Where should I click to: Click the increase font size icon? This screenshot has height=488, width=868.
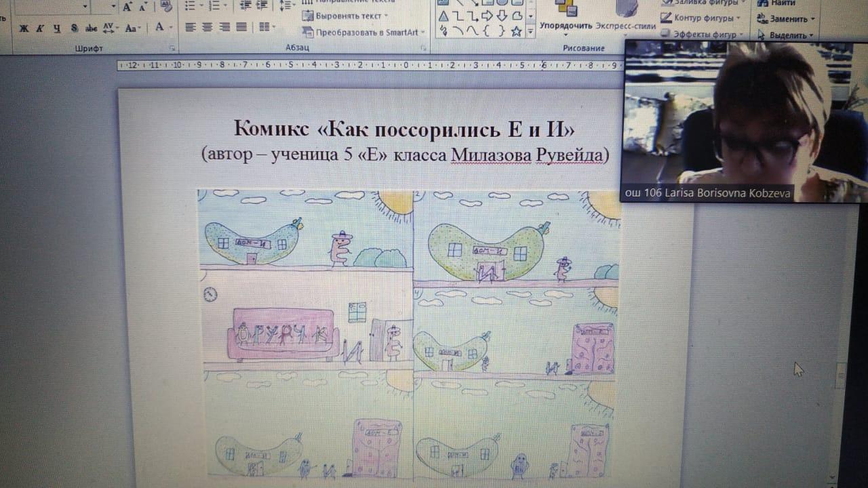(127, 7)
